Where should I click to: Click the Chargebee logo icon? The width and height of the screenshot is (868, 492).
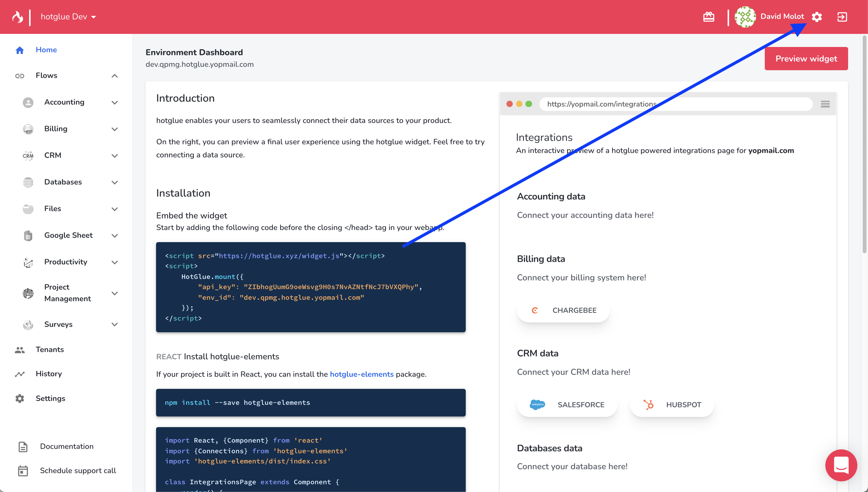pyautogui.click(x=535, y=310)
